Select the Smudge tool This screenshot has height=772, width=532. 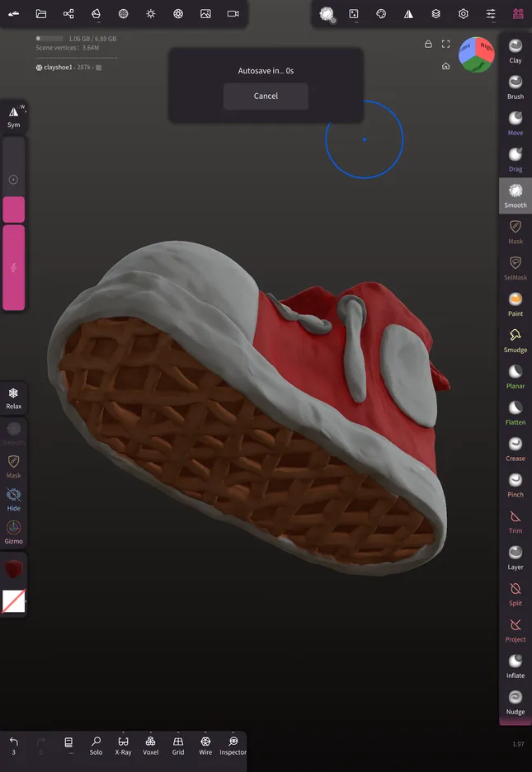click(x=516, y=340)
